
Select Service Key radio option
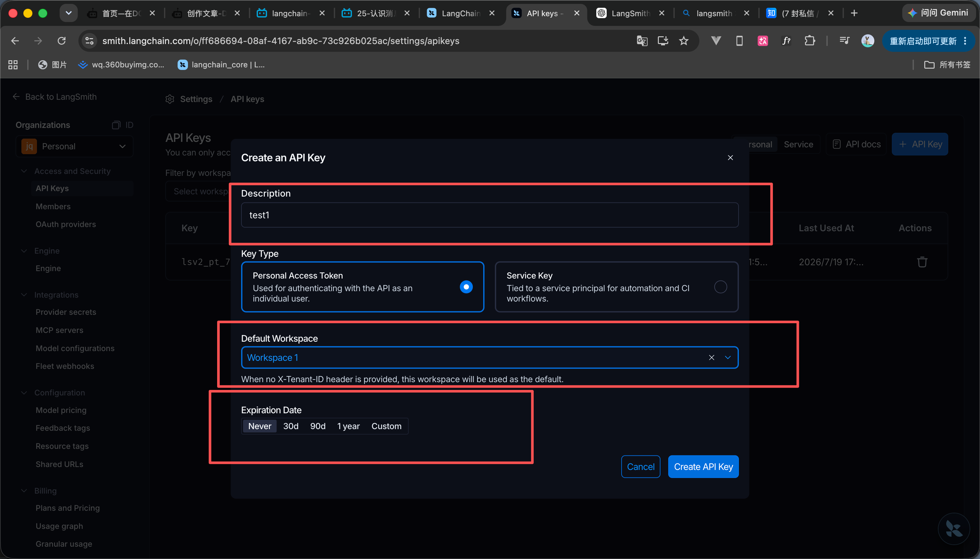720,287
